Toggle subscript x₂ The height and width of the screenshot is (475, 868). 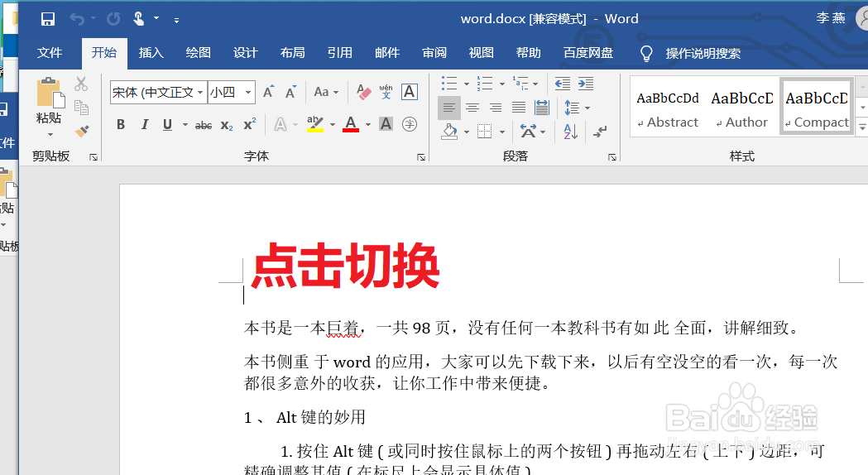[x=227, y=126]
